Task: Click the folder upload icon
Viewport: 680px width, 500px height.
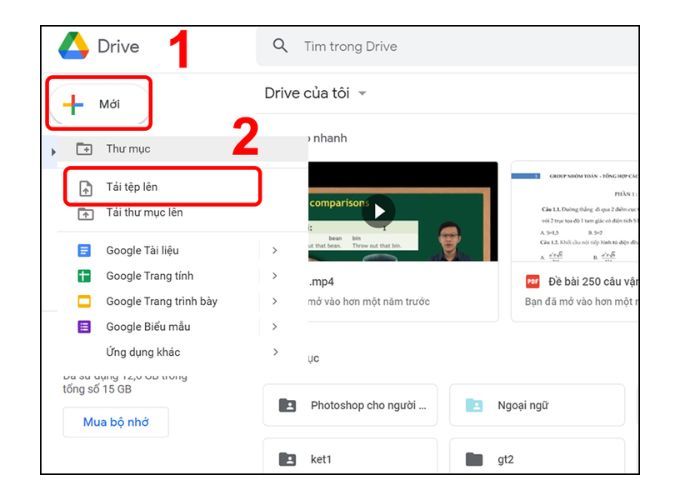Action: [x=85, y=214]
